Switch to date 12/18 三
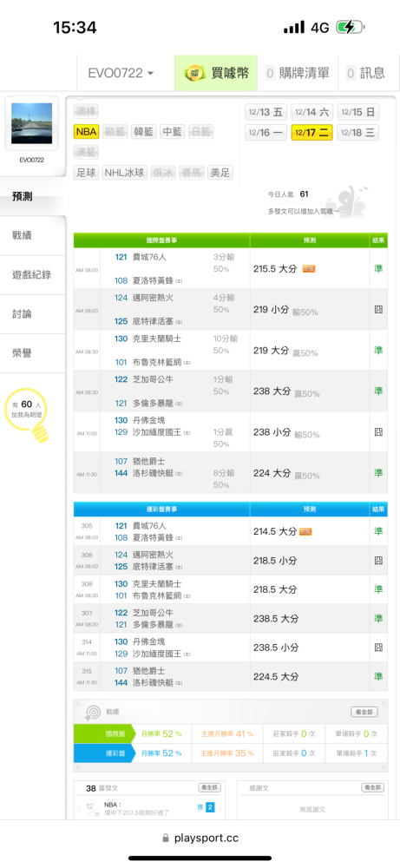 click(358, 133)
